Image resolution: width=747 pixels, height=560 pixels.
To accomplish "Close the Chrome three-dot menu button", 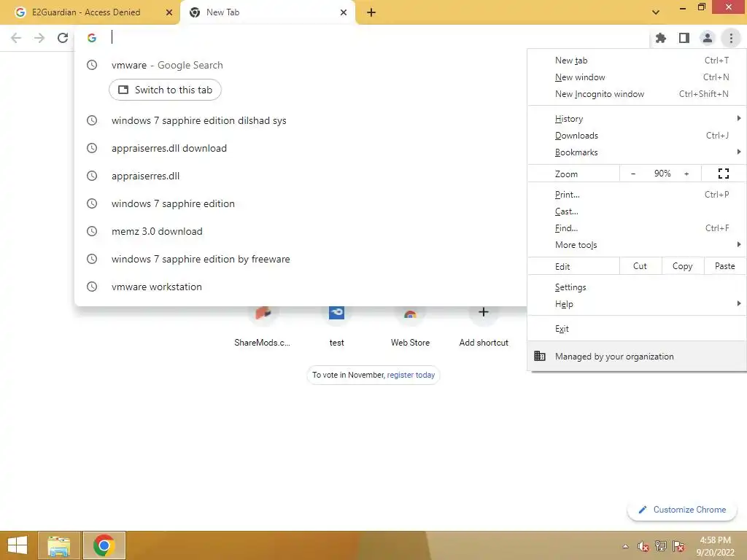I will (x=731, y=38).
